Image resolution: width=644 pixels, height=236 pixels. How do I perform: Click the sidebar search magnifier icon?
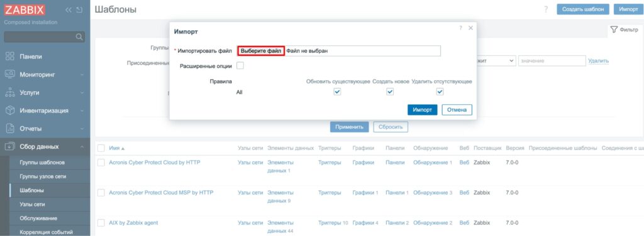(x=79, y=37)
